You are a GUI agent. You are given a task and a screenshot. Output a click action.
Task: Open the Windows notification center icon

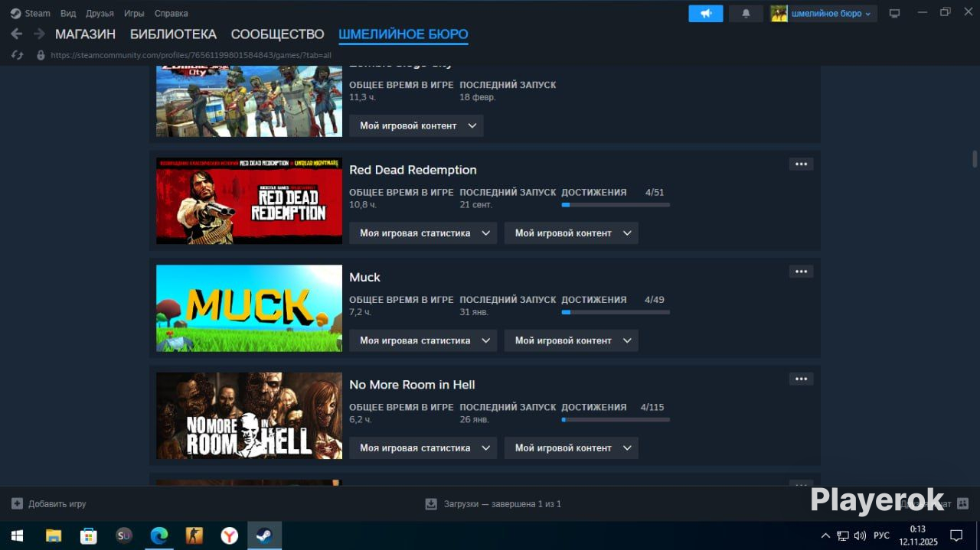[x=956, y=535]
